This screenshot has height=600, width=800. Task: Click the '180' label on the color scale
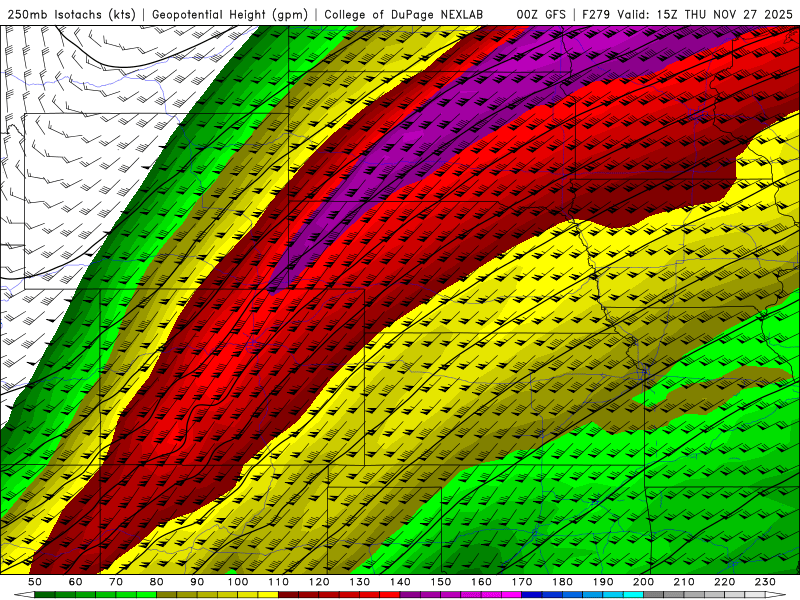click(562, 582)
